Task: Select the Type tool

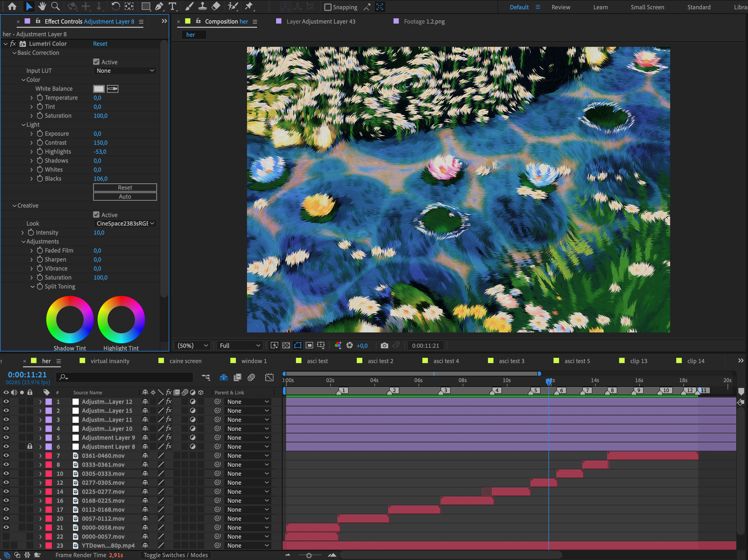Action: (172, 6)
